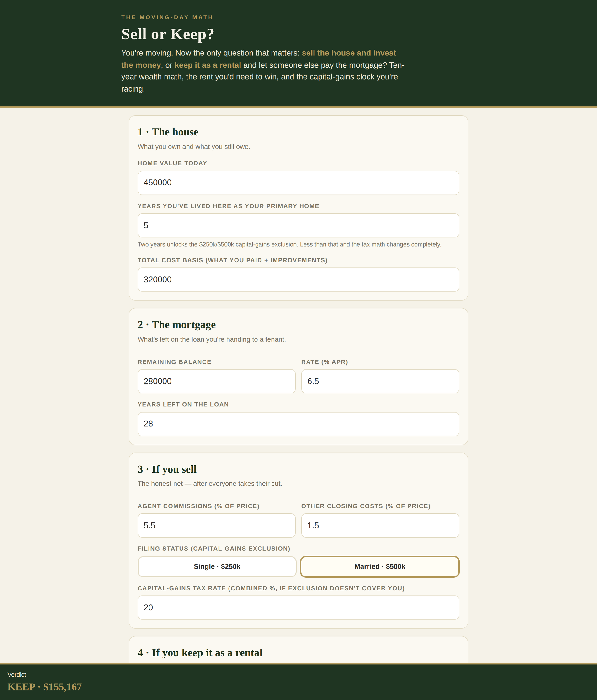Click the 'KEEP · $155,167' verdict value
The height and width of the screenshot is (700, 597).
pos(45,687)
